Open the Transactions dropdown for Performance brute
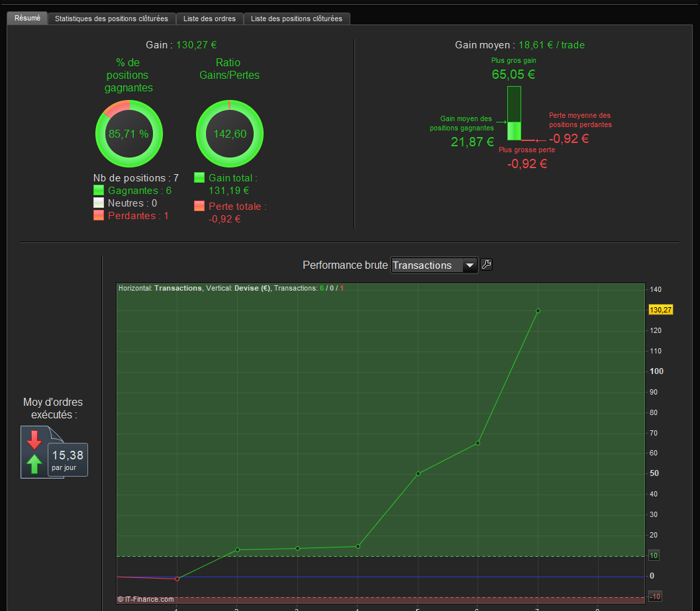This screenshot has height=611, width=700. [x=434, y=265]
